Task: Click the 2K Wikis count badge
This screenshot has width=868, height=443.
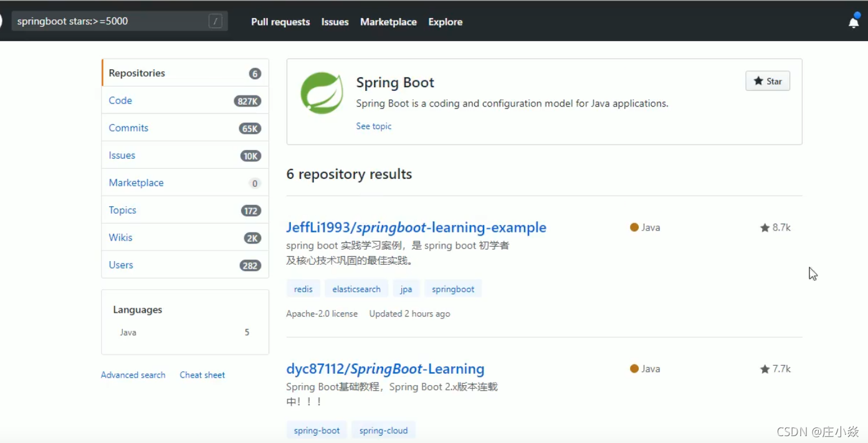Action: coord(252,238)
